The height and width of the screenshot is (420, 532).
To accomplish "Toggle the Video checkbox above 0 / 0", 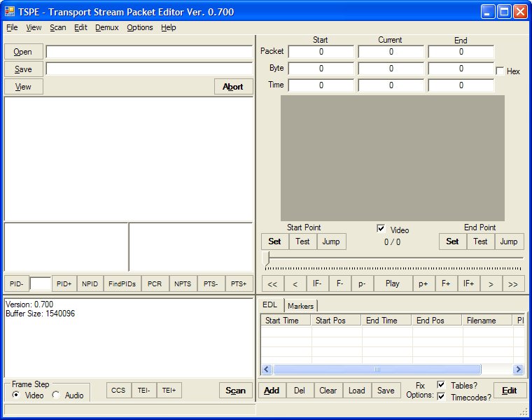I will pyautogui.click(x=381, y=229).
